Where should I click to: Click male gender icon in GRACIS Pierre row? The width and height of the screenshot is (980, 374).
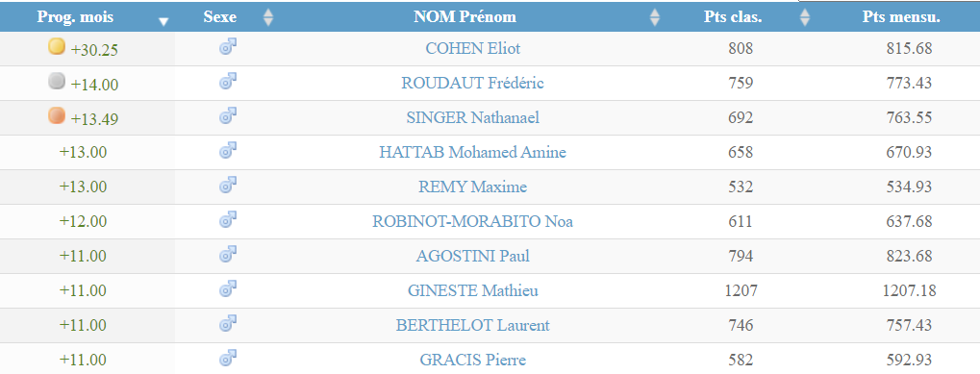228,358
